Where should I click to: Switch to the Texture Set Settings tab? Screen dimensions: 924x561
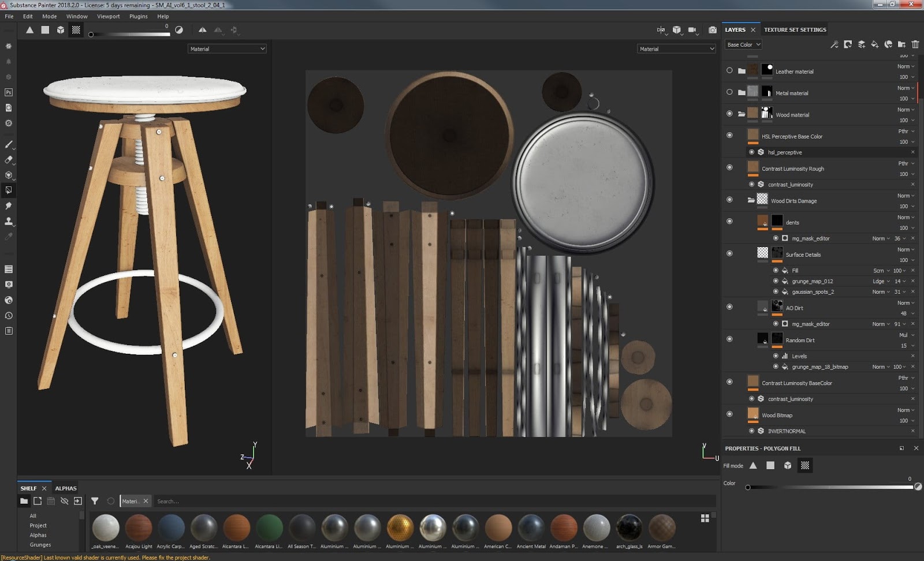click(x=795, y=29)
